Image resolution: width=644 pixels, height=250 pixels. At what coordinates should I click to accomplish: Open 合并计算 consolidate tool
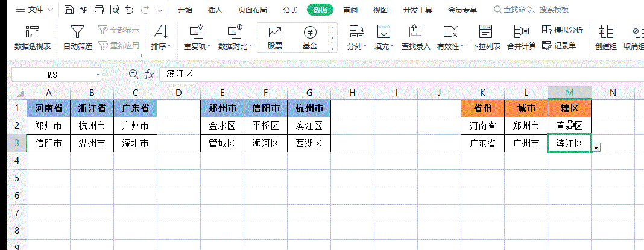click(x=521, y=37)
